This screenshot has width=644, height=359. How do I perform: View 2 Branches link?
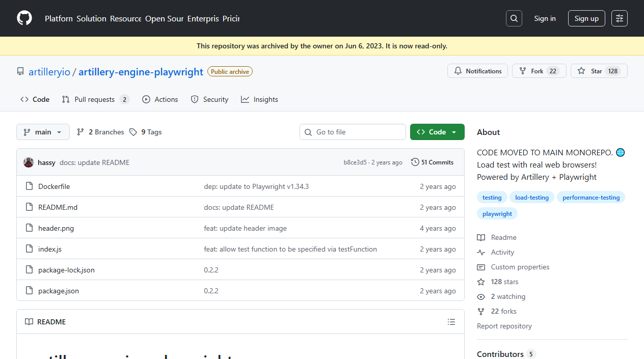click(100, 132)
